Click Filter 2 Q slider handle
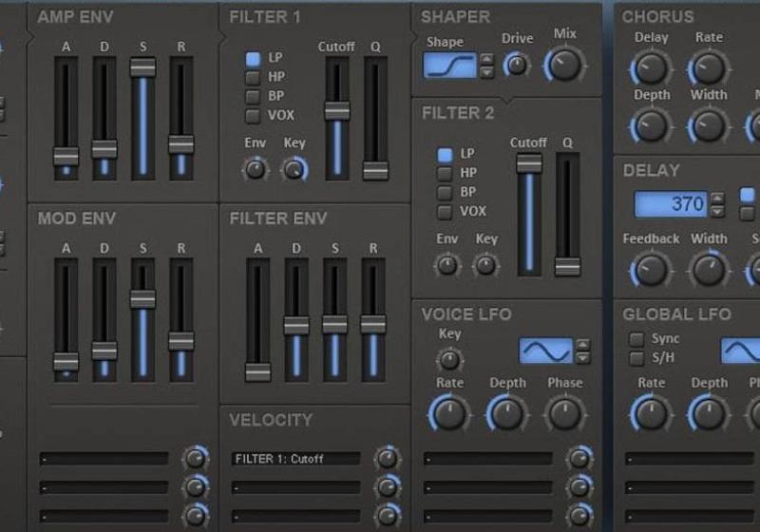 pos(567,267)
